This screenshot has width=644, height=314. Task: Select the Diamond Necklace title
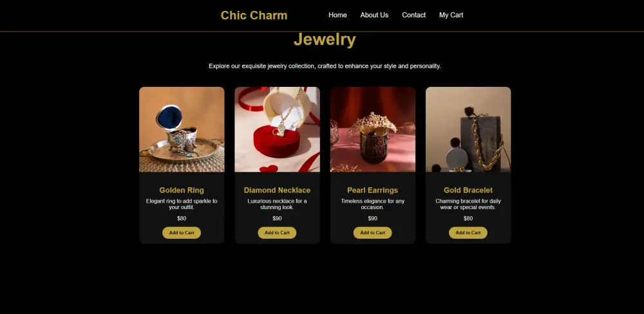click(x=277, y=190)
